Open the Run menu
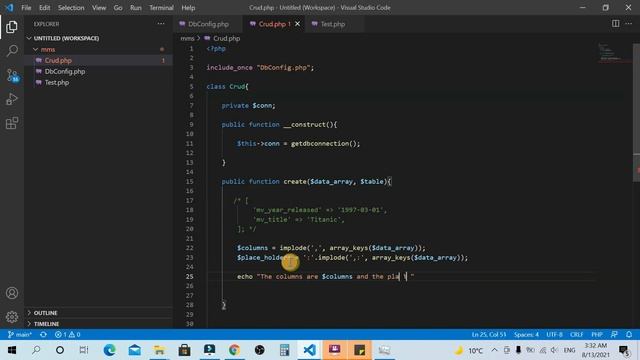 point(136,7)
